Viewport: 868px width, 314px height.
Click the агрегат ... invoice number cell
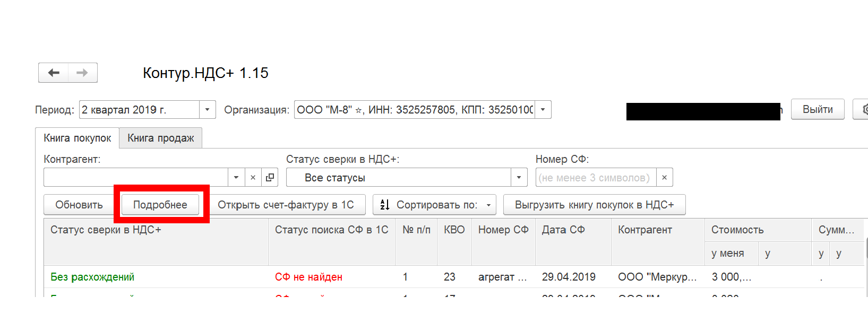(x=503, y=277)
